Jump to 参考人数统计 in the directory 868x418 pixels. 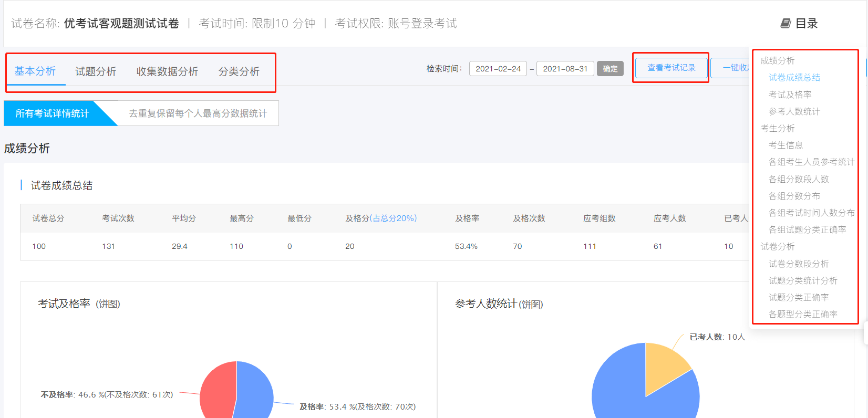[x=794, y=111]
